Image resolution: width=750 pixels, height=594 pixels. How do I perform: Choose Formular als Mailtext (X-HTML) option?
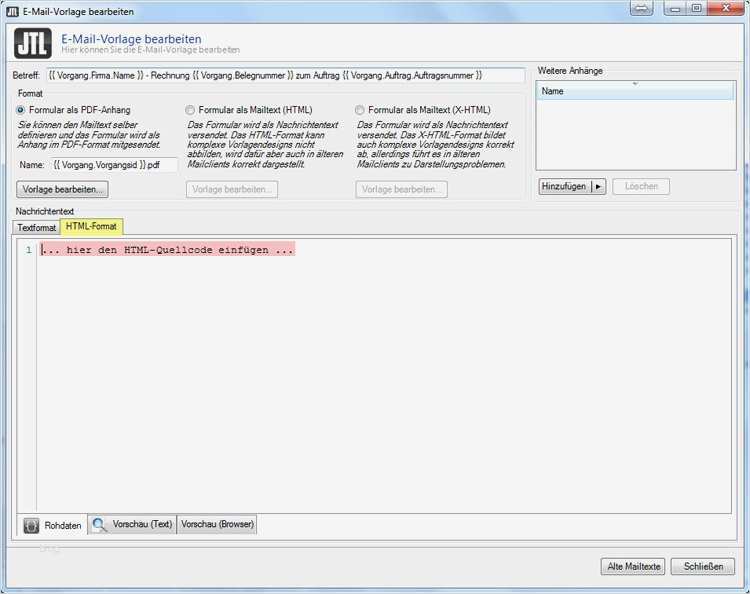click(x=359, y=110)
